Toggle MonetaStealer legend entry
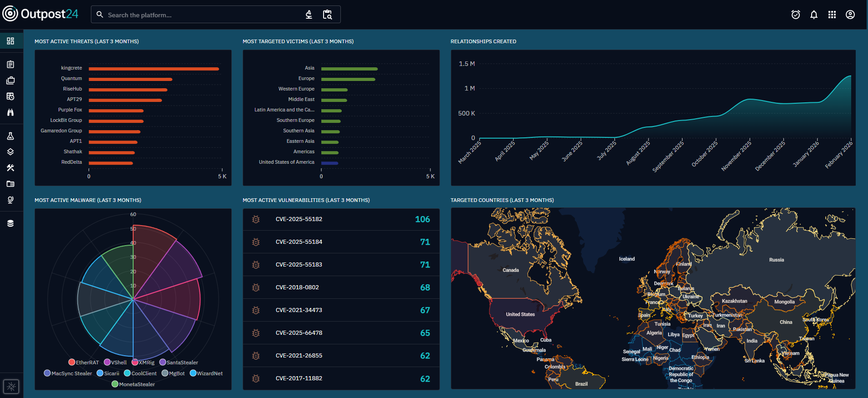 pyautogui.click(x=133, y=384)
